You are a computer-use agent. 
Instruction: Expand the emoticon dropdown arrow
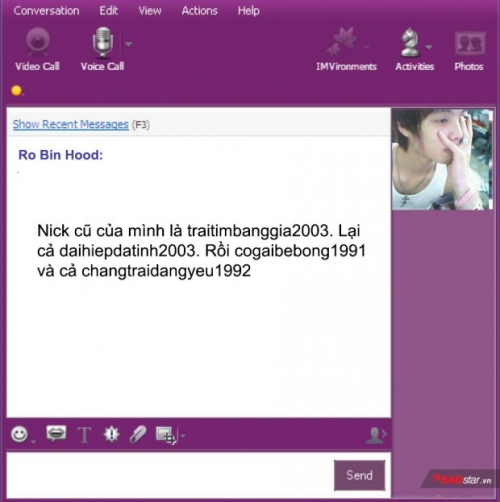33,442
